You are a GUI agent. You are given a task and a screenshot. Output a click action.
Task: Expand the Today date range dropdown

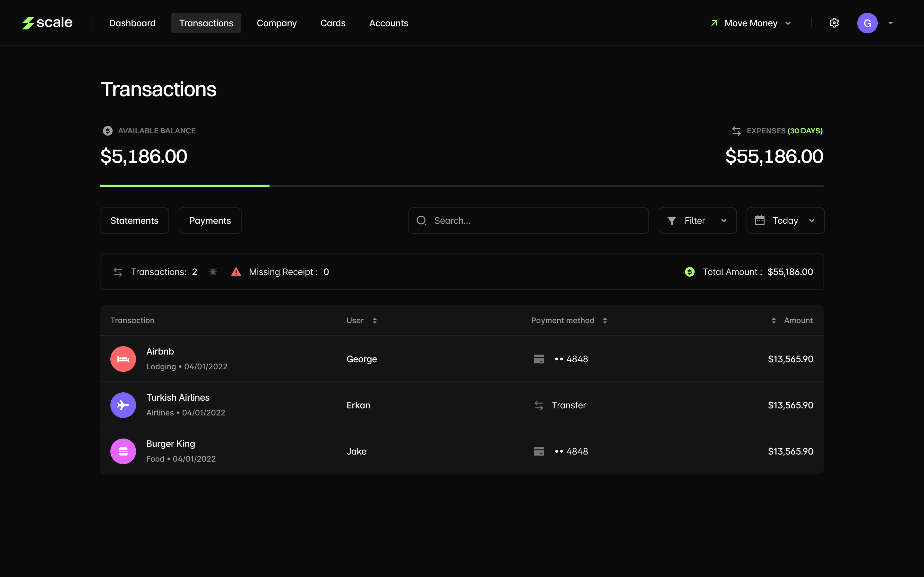[785, 221]
